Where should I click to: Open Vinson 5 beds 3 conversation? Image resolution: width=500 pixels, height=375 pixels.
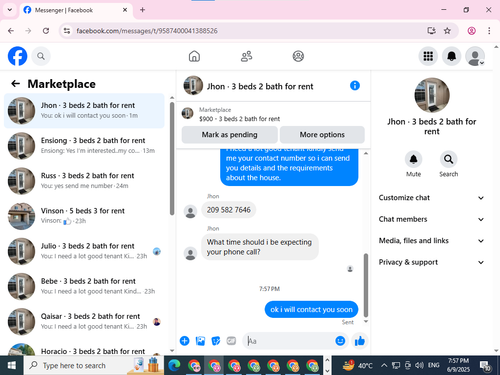pos(84,216)
